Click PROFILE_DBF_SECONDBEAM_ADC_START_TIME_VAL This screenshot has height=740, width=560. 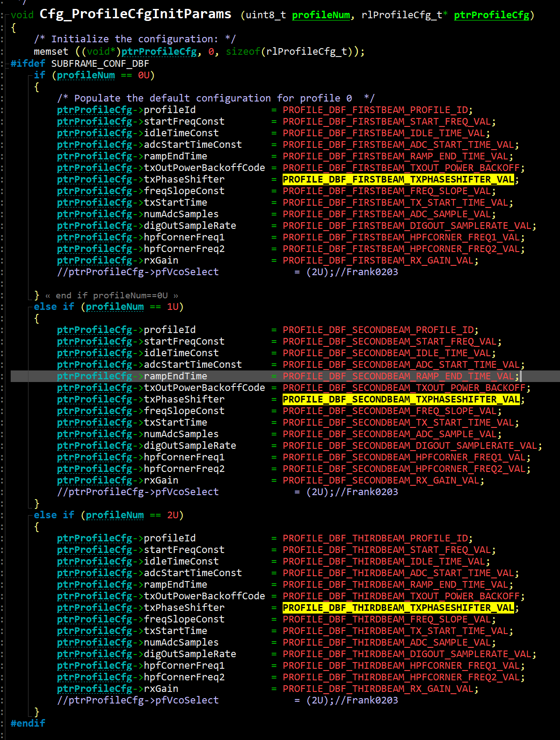pyautogui.click(x=402, y=365)
